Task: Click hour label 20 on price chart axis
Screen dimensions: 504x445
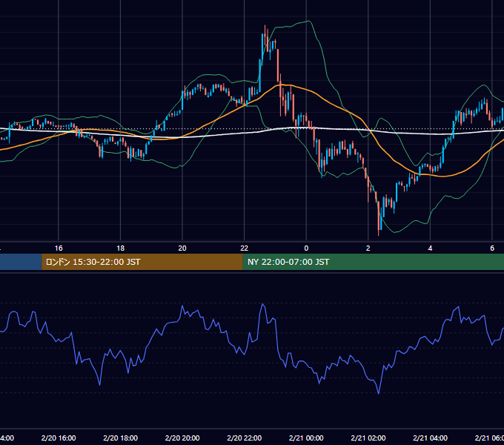Action: click(x=182, y=248)
